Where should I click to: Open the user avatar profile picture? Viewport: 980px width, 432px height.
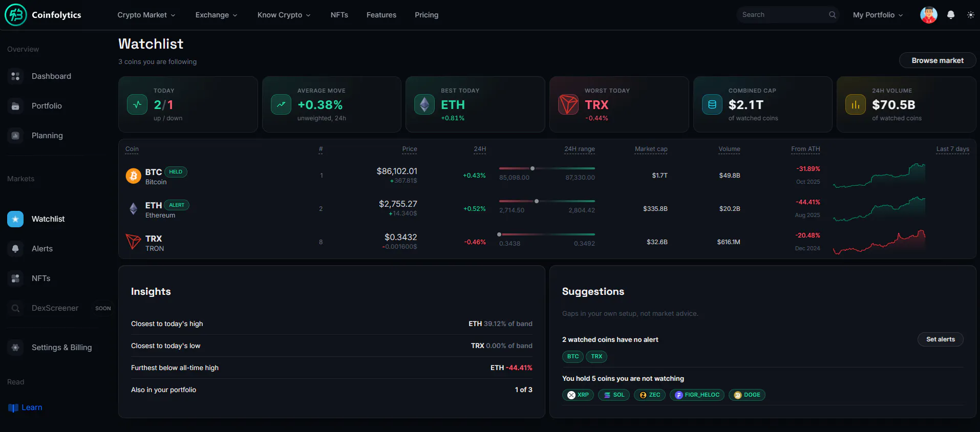pyautogui.click(x=928, y=15)
